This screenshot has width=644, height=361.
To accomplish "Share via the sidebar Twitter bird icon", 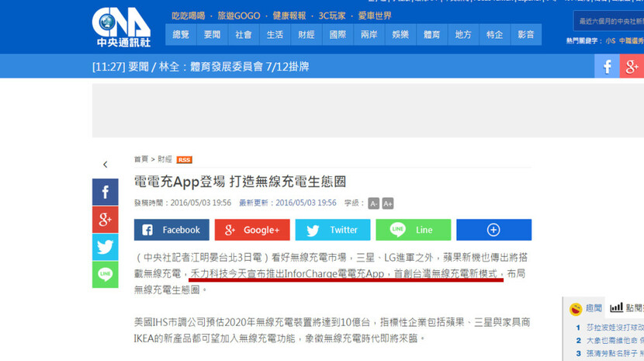I will point(106,247).
